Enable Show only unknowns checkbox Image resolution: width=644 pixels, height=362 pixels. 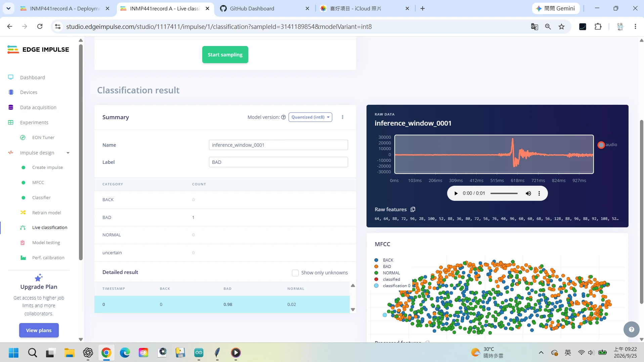pos(295,273)
